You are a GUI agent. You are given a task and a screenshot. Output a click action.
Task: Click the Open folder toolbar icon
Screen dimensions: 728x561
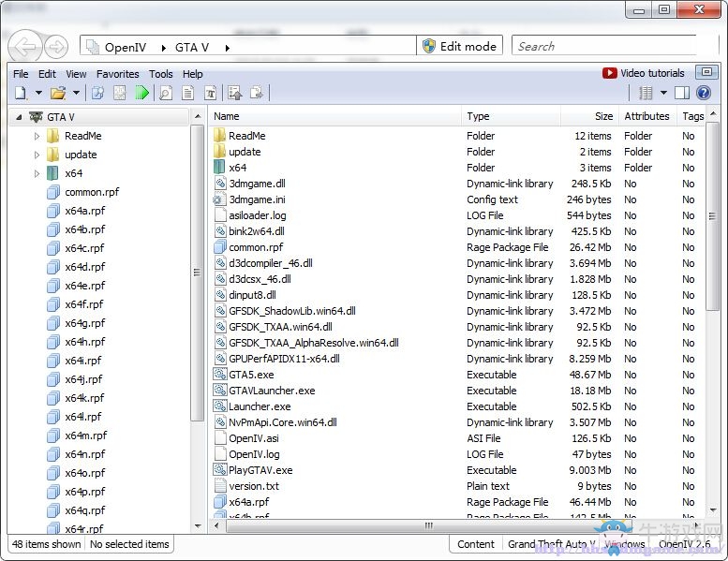(58, 93)
